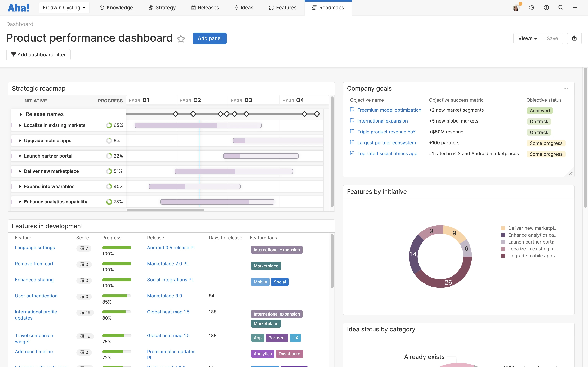Click the search magnifier icon
This screenshot has height=367, width=588.
561,7
